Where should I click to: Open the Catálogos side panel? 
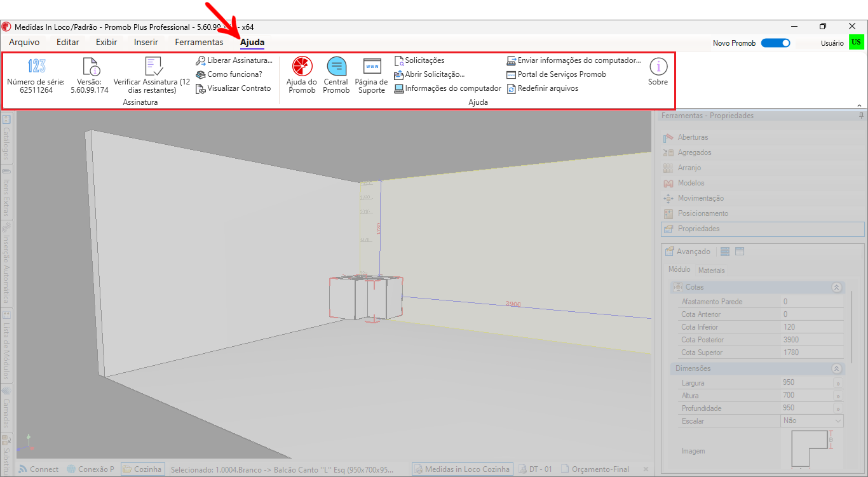pyautogui.click(x=6, y=138)
